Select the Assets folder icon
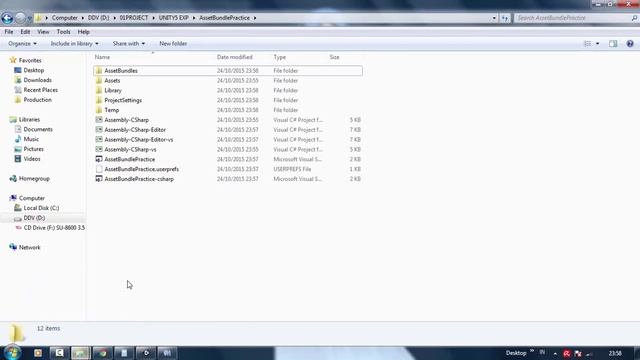640x360 pixels. [99, 80]
